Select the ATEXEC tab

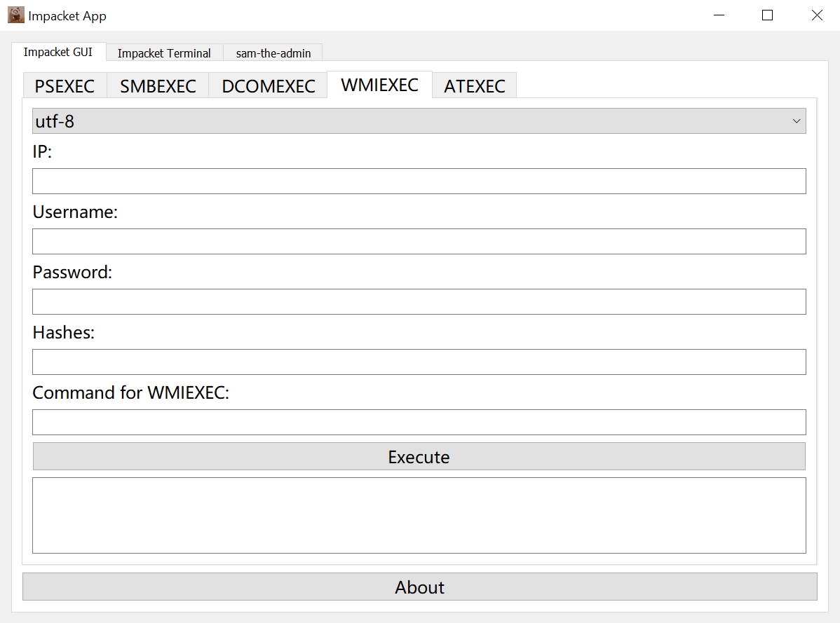pyautogui.click(x=475, y=85)
